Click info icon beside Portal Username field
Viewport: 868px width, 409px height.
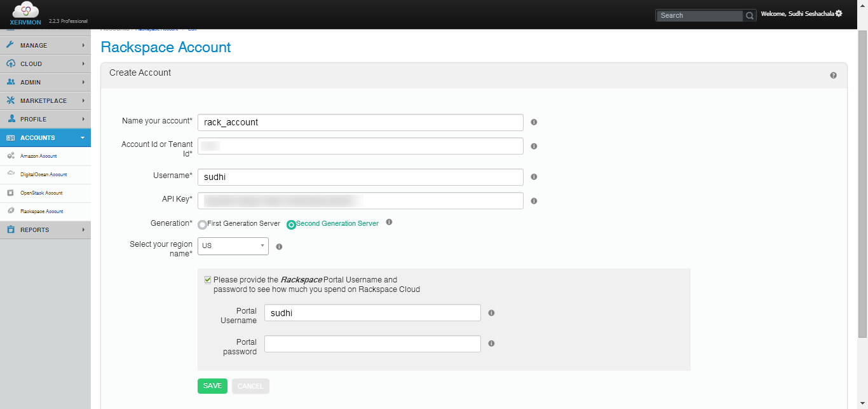[491, 312]
